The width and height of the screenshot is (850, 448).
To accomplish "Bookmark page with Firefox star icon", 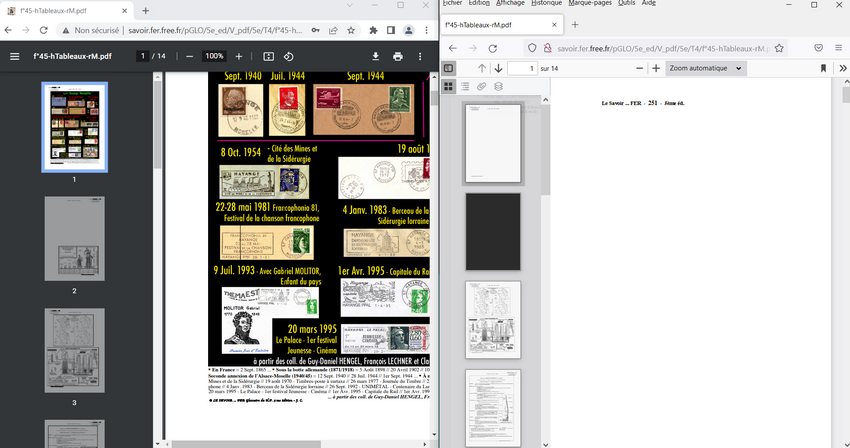I will pos(779,48).
